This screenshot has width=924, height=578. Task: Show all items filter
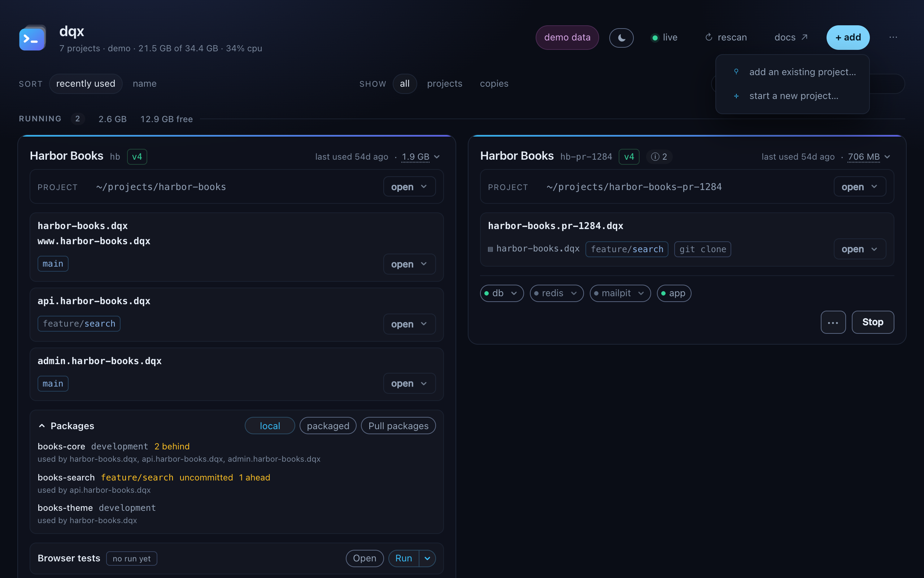click(405, 84)
